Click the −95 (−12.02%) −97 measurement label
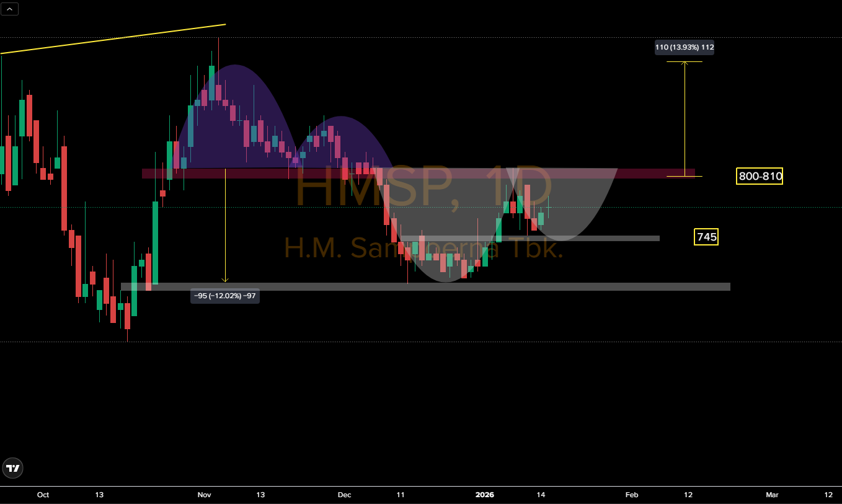This screenshot has height=504, width=842. click(x=225, y=296)
